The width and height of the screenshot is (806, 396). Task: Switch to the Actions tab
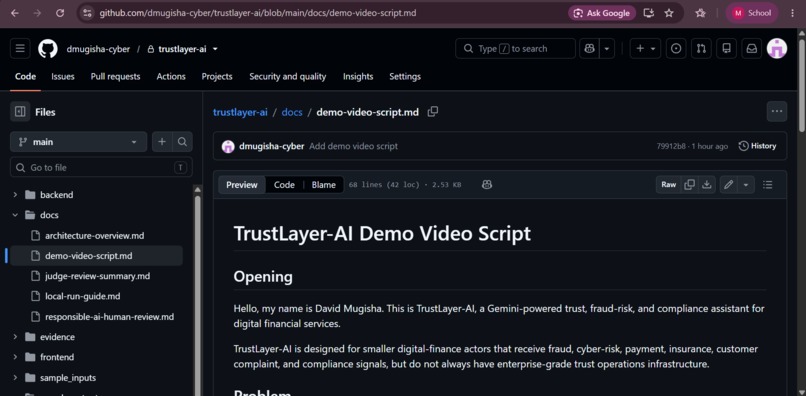coord(171,77)
